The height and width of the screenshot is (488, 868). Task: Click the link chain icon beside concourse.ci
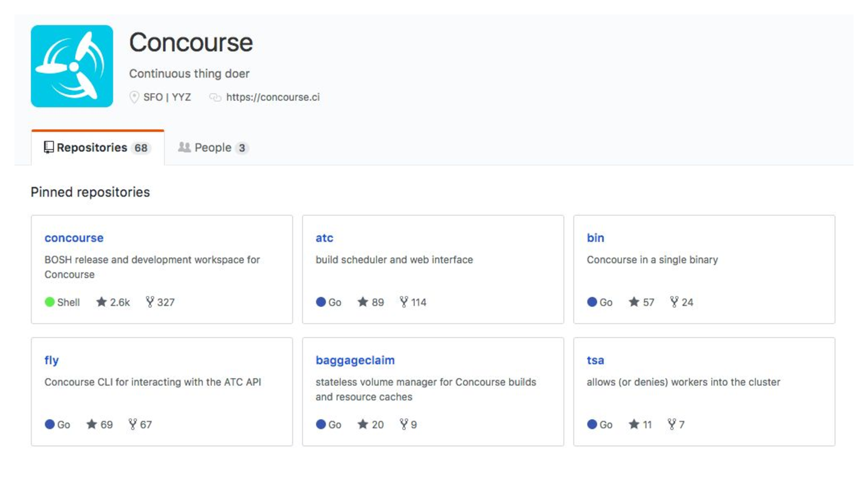pyautogui.click(x=215, y=97)
